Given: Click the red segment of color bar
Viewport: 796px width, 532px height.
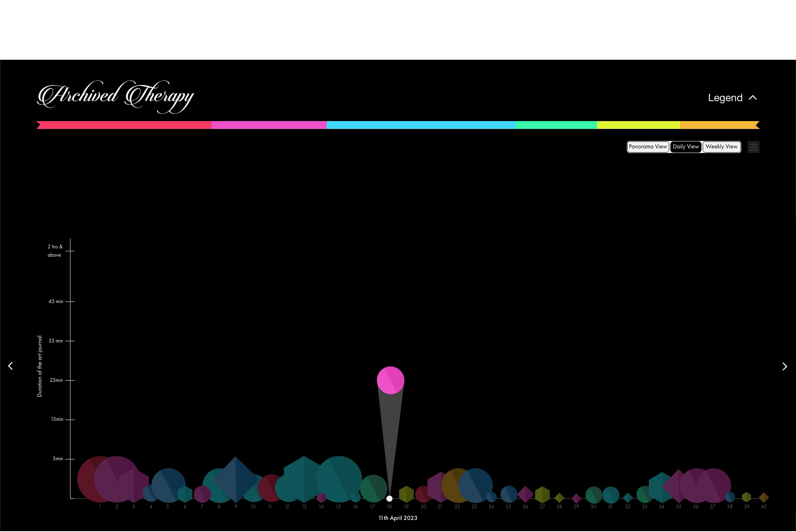Looking at the screenshot, I should [x=124, y=125].
